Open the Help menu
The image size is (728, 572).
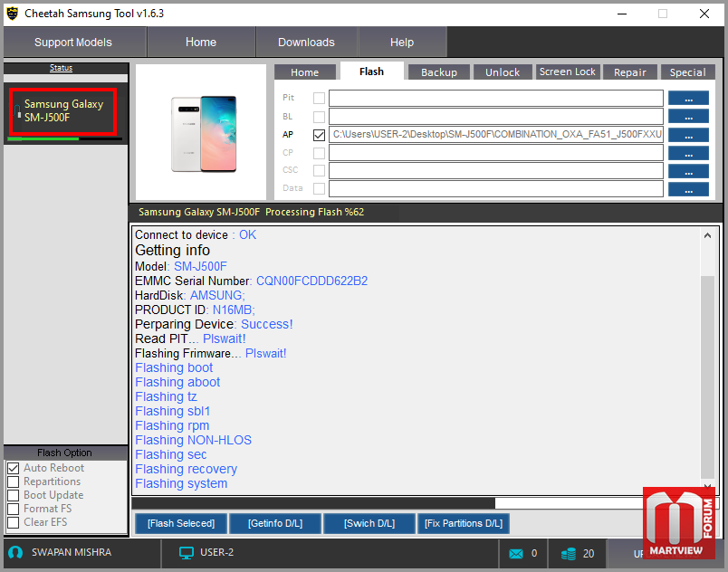[402, 43]
